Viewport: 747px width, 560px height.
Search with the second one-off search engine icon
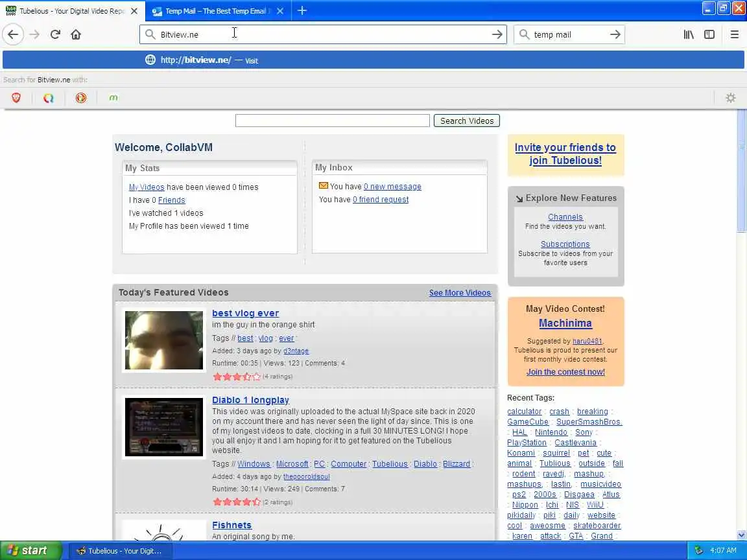click(49, 98)
